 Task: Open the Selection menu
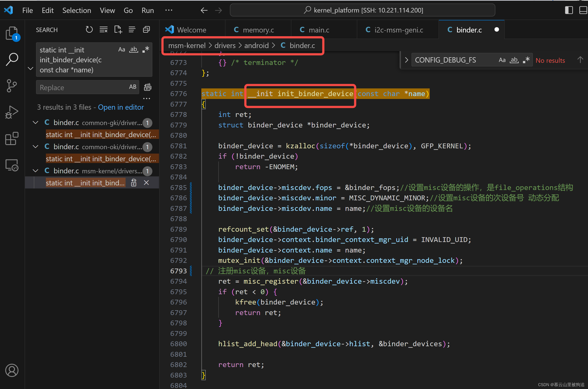click(x=76, y=10)
